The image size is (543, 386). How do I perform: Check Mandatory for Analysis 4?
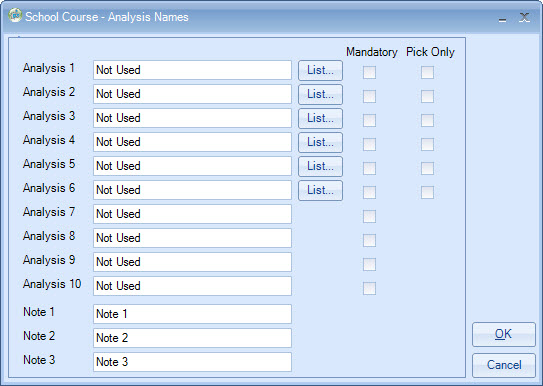click(x=369, y=144)
